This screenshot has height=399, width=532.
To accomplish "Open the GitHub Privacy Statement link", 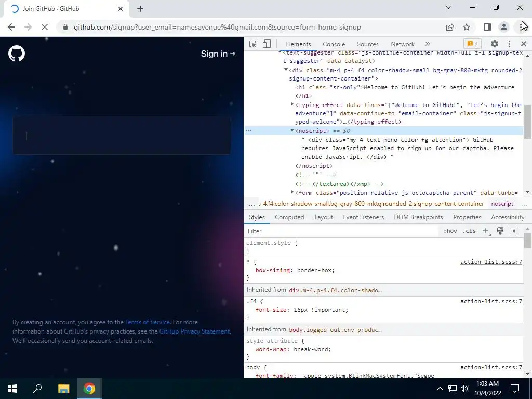I will click(x=194, y=331).
